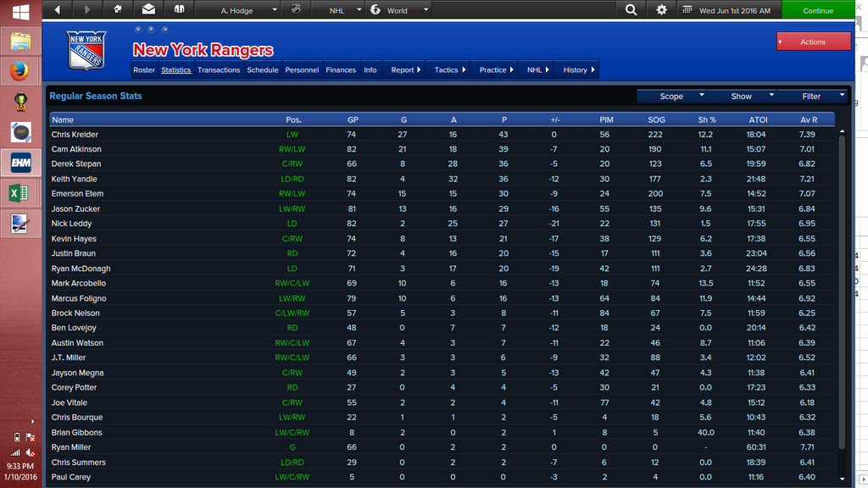Open the A. Hodge manager dropdown
The image size is (868, 488).
coord(237,10)
